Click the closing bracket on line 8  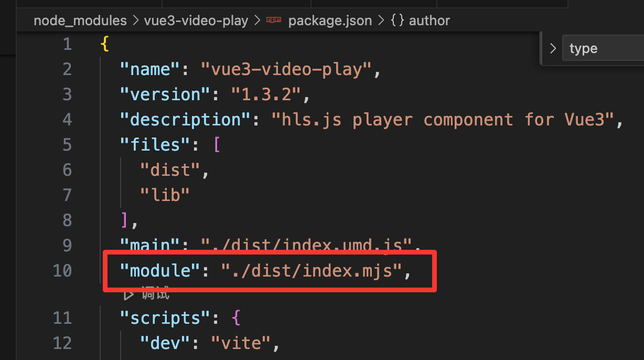pyautogui.click(x=125, y=220)
